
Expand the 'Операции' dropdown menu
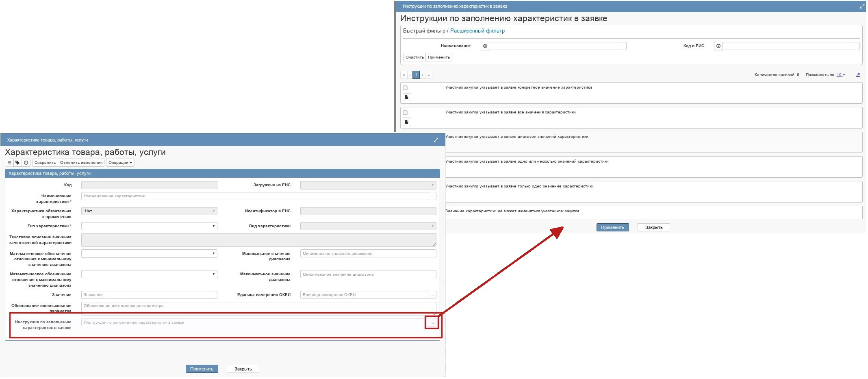(x=120, y=163)
